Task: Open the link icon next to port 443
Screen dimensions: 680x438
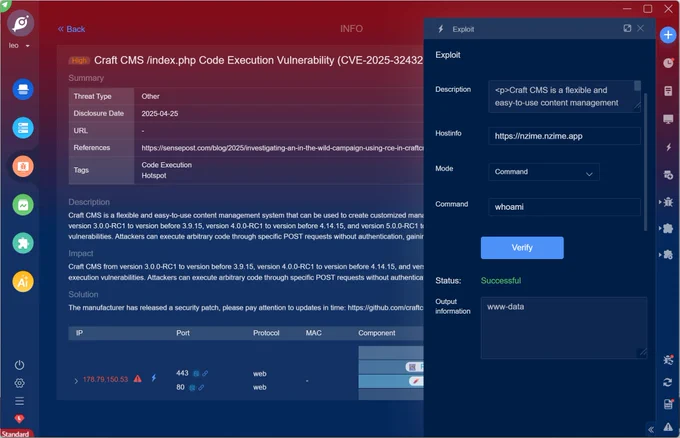Action: click(x=205, y=373)
